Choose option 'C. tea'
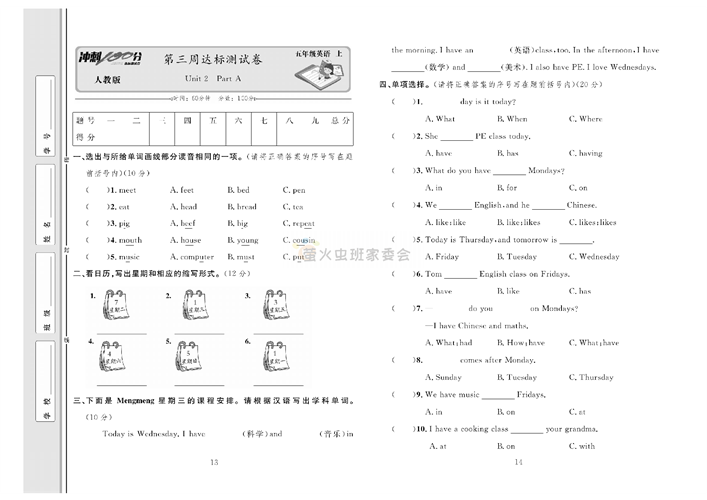This screenshot has width=707, height=500. 293,207
